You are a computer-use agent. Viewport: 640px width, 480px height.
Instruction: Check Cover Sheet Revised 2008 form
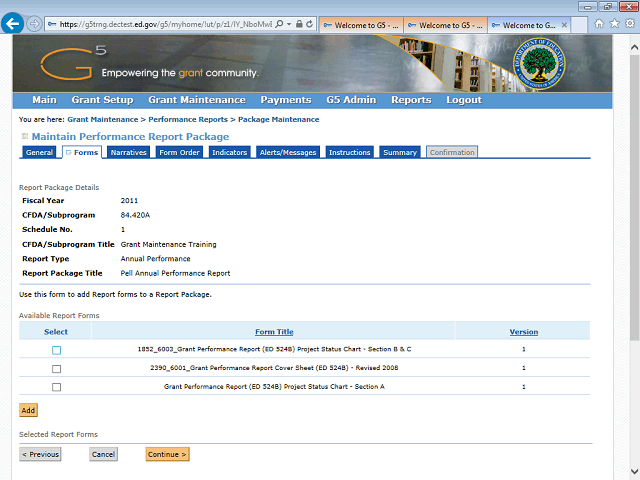tap(56, 369)
